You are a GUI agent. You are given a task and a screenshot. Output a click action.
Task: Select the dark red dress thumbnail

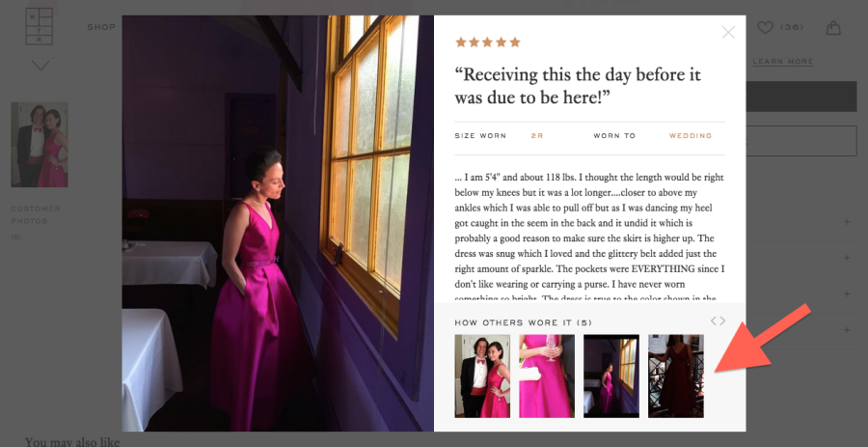(x=676, y=376)
